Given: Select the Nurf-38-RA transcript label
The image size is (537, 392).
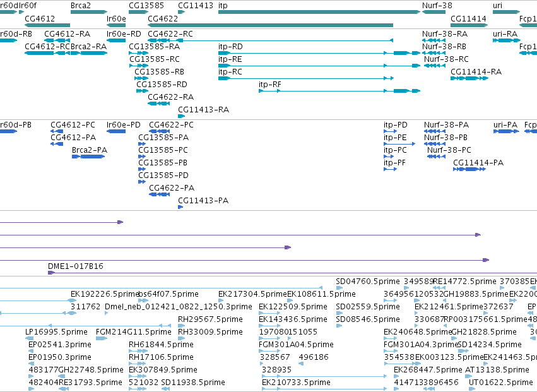Looking at the screenshot, I should point(444,33).
